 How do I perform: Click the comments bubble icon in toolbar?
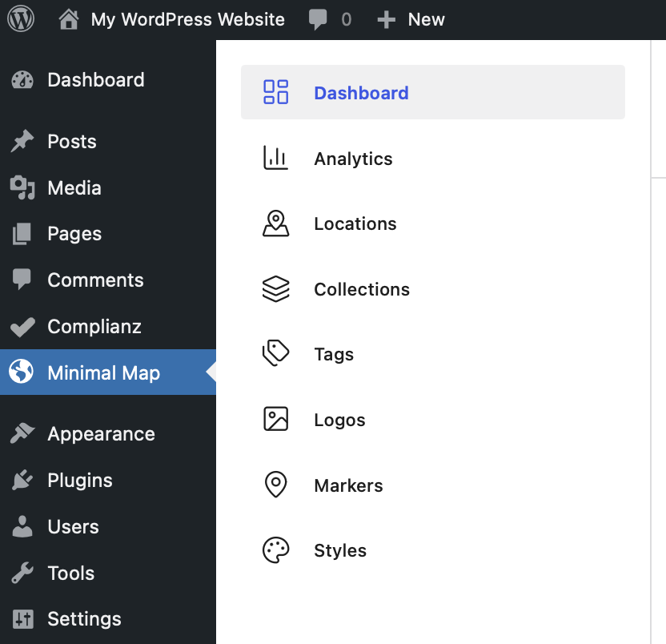[x=318, y=19]
